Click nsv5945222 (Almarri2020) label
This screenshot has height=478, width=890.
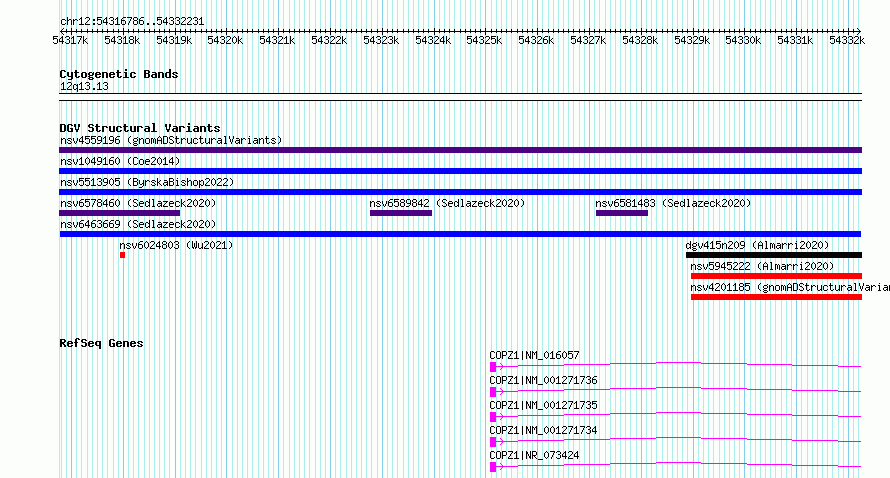tap(762, 266)
